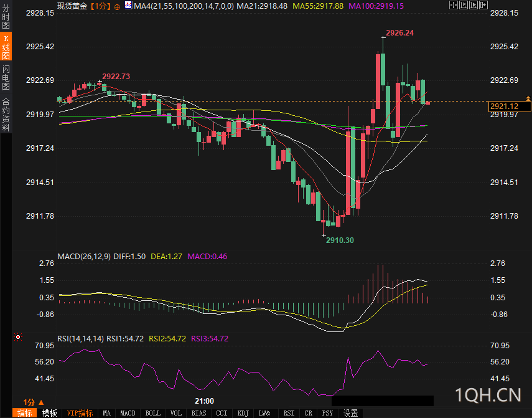Click the shift-chart-right axis icon

point(474,5)
